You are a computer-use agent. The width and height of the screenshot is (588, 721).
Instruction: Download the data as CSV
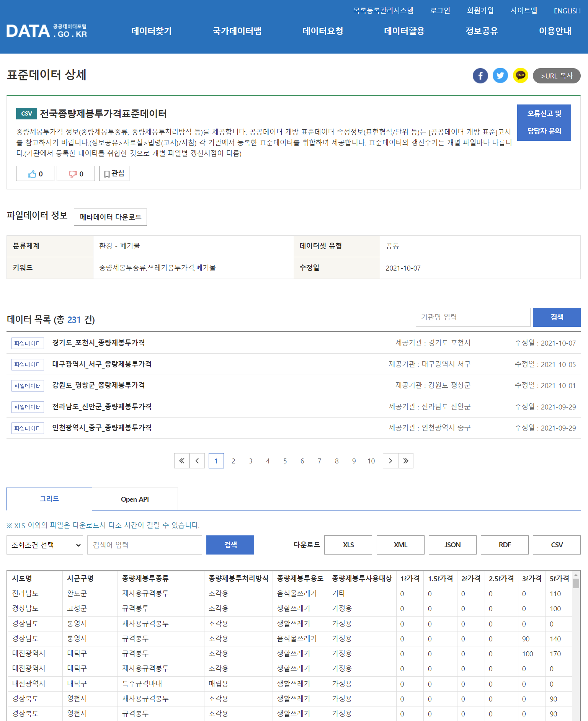[x=557, y=545]
